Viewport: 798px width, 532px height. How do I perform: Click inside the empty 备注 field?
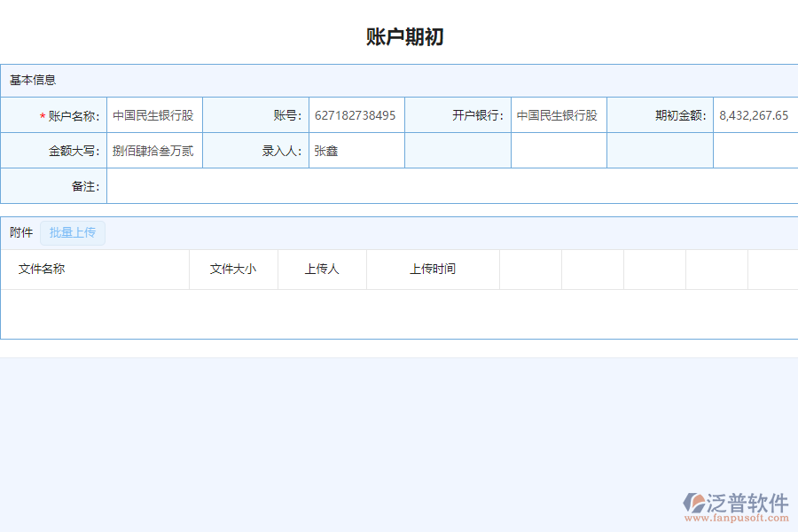[355, 186]
